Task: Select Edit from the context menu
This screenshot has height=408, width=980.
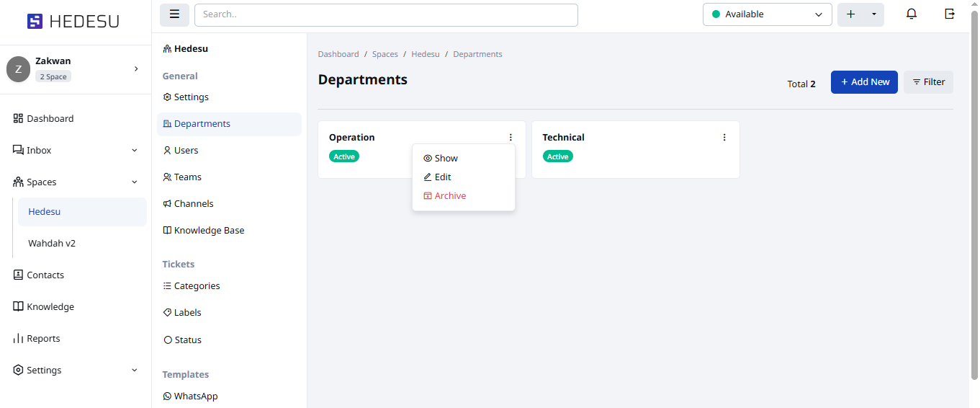Action: (x=442, y=177)
